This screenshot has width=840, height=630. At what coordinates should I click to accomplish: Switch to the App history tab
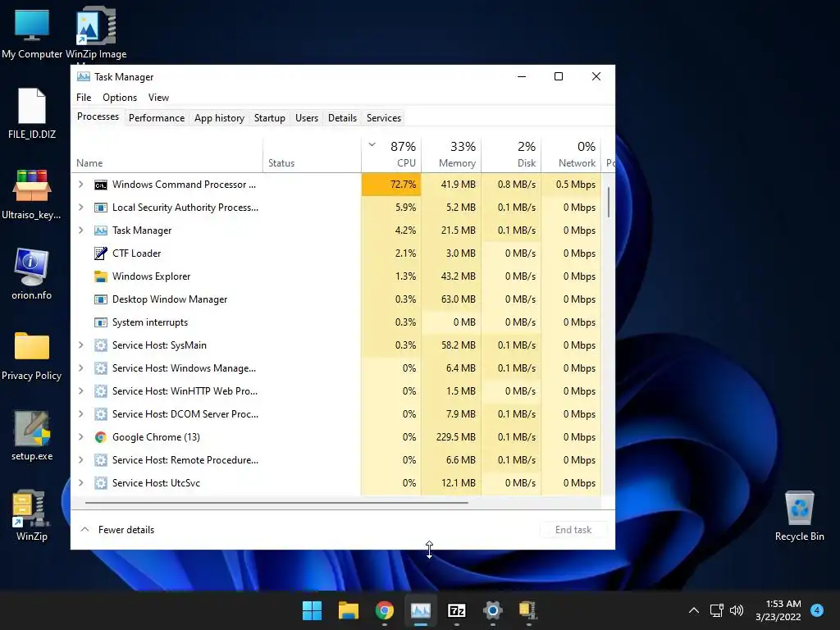(x=219, y=118)
